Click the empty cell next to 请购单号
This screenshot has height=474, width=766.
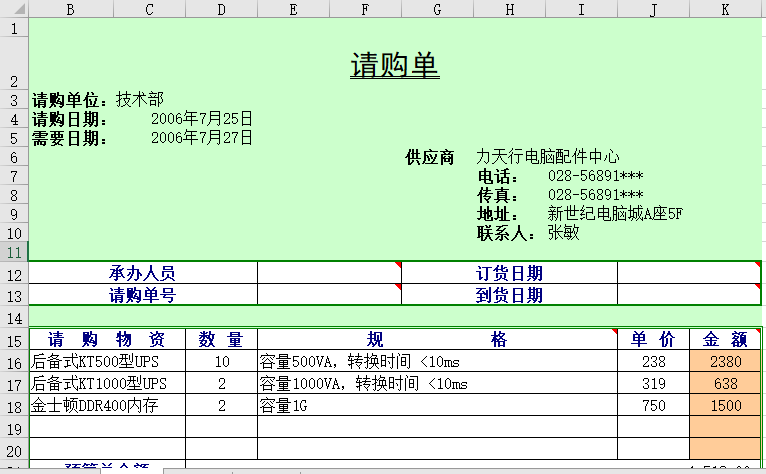click(x=328, y=295)
